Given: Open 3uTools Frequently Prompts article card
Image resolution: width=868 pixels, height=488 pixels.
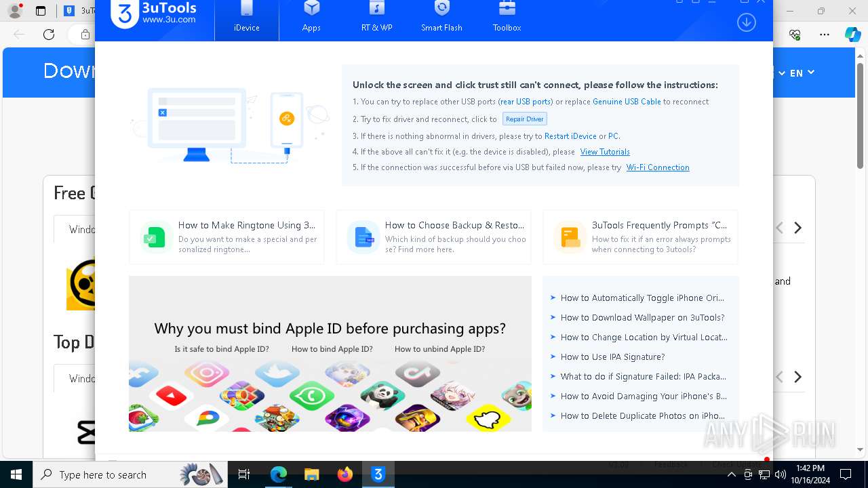Looking at the screenshot, I should [x=640, y=237].
